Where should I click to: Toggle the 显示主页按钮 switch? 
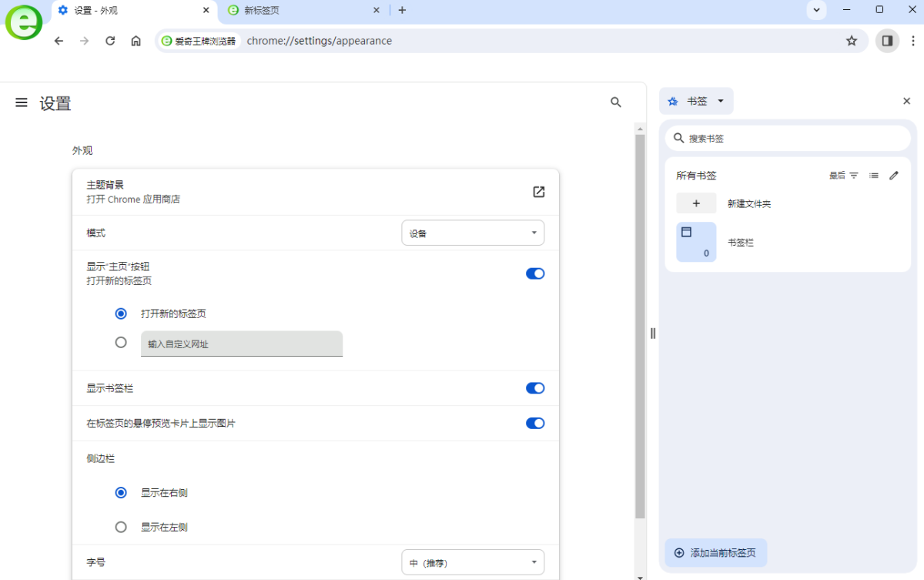point(534,273)
